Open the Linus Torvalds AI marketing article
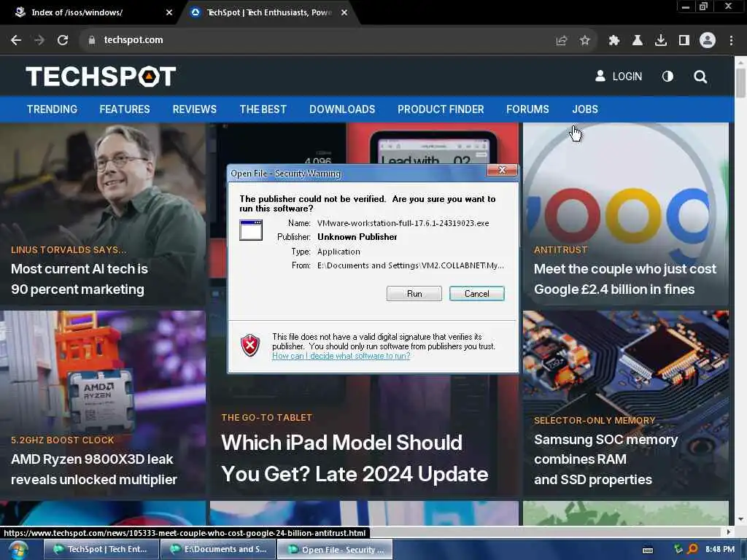The height and width of the screenshot is (560, 747). [80, 279]
